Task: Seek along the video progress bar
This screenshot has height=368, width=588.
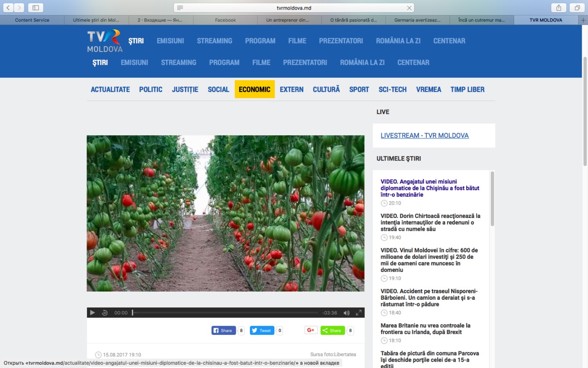Action: point(225,313)
